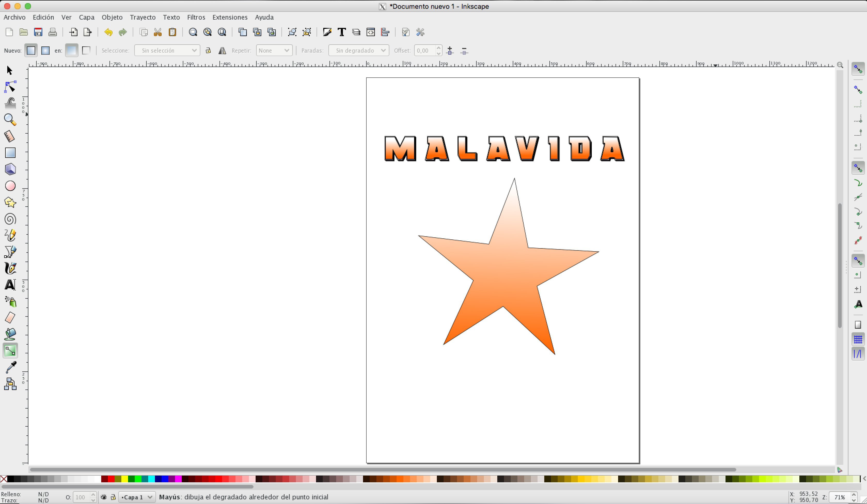Expand the Paradas gradient stops dropdown
The width and height of the screenshot is (867, 504).
click(x=359, y=50)
